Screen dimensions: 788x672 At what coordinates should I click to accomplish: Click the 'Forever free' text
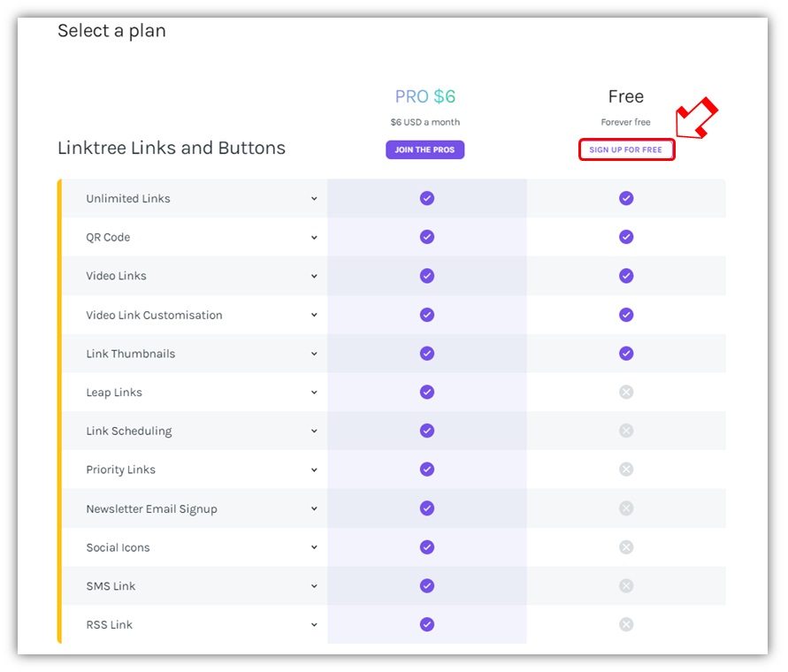point(625,122)
